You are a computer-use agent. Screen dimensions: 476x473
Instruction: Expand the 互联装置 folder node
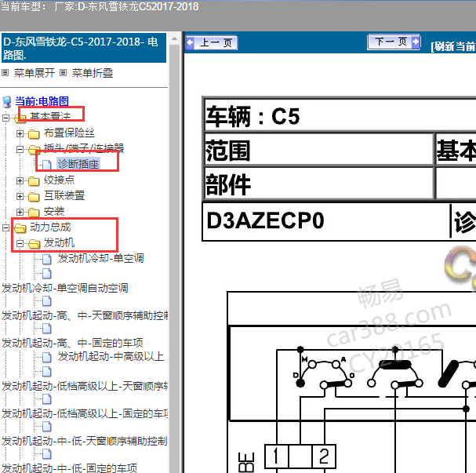(x=20, y=196)
